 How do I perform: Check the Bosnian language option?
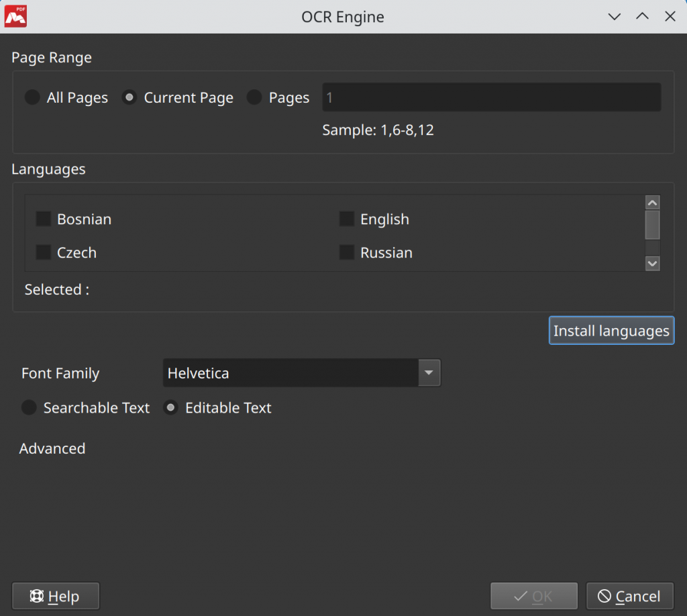point(43,219)
